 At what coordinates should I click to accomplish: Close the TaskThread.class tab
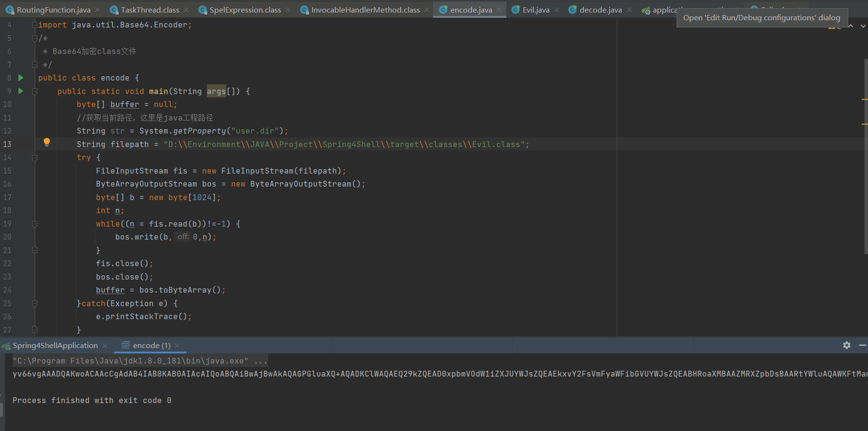187,10
